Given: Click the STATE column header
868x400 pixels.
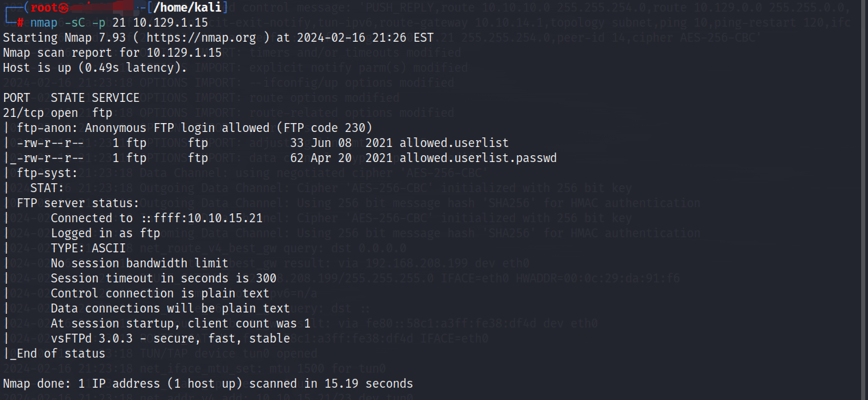Looking at the screenshot, I should click(x=68, y=98).
